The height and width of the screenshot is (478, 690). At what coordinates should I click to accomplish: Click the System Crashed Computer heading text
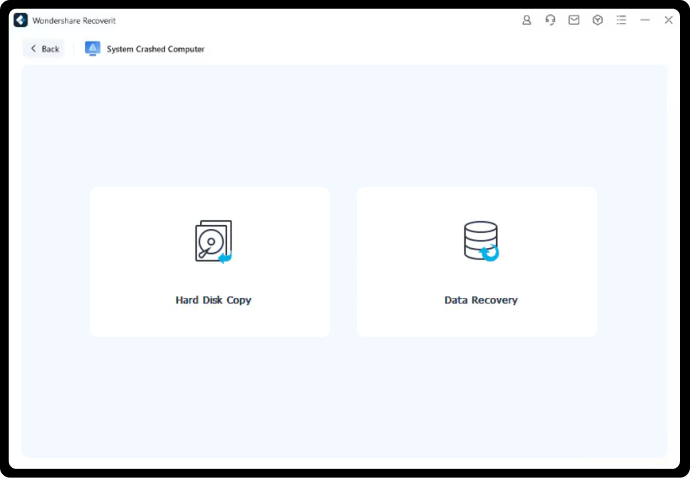point(155,49)
